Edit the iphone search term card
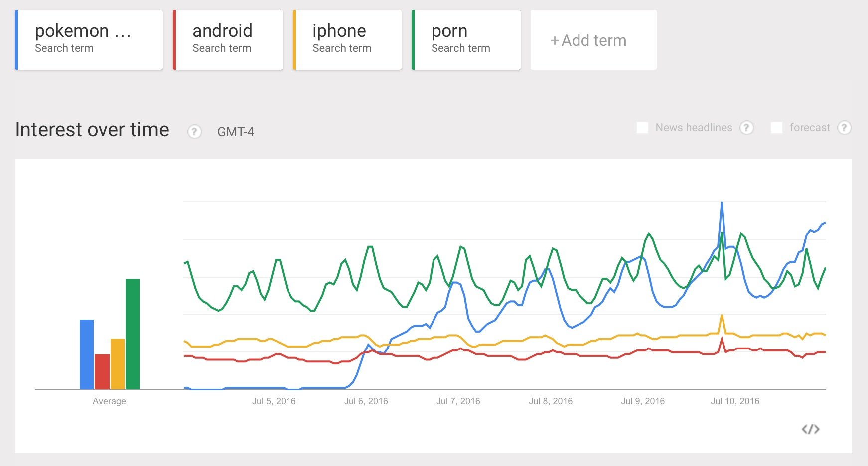The image size is (868, 466). [x=347, y=40]
